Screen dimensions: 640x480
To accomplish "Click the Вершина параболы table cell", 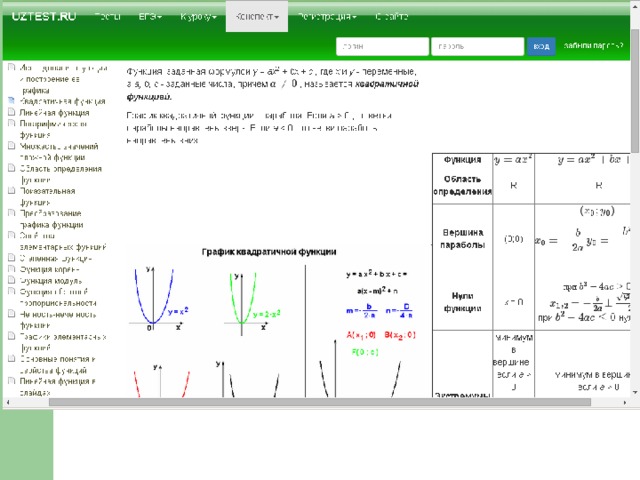I will tap(462, 238).
